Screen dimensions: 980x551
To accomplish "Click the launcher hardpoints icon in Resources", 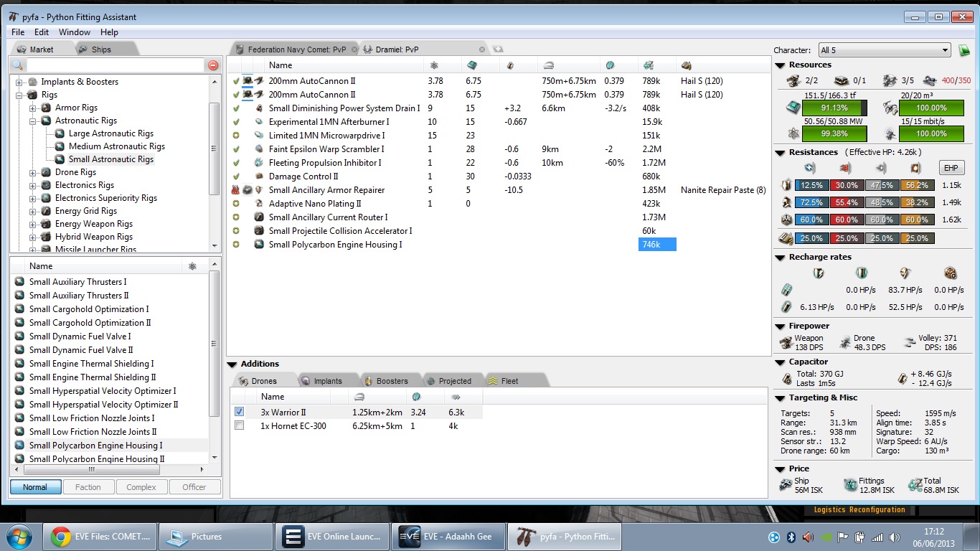I will pos(842,81).
